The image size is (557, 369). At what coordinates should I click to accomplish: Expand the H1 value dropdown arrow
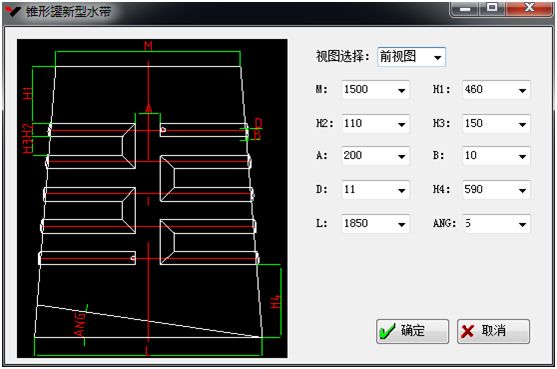click(x=522, y=90)
